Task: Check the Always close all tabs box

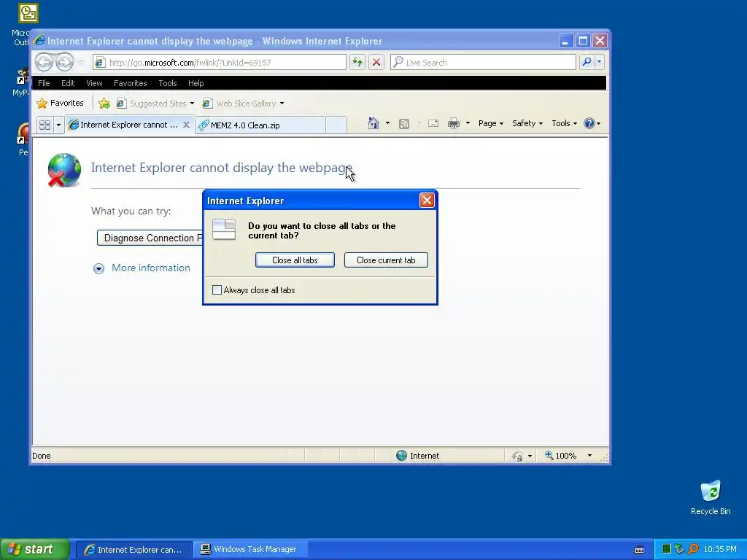Action: click(217, 289)
